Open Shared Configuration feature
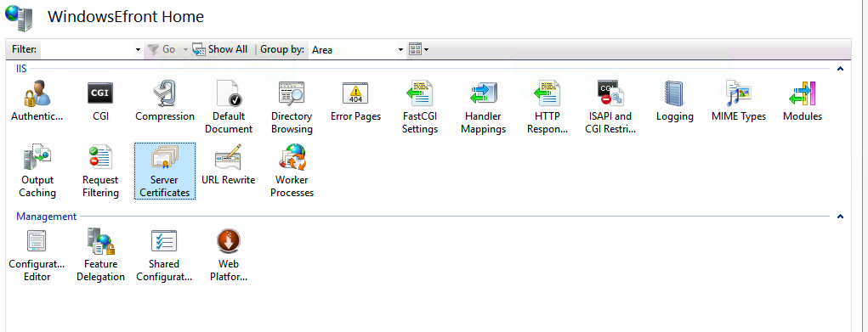The height and width of the screenshot is (332, 868). point(164,256)
